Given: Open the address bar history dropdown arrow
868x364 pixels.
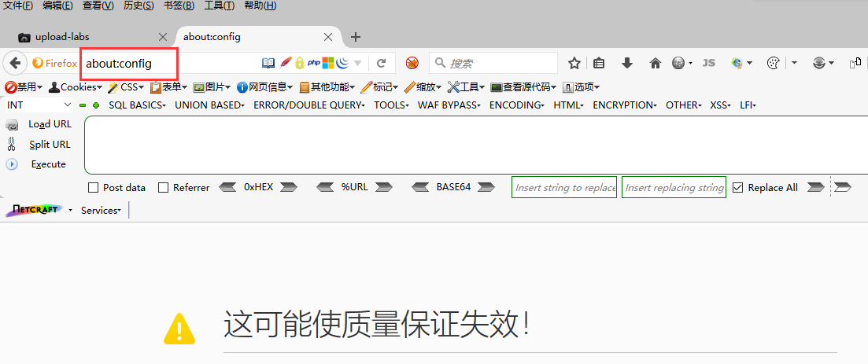Looking at the screenshot, I should (357, 63).
